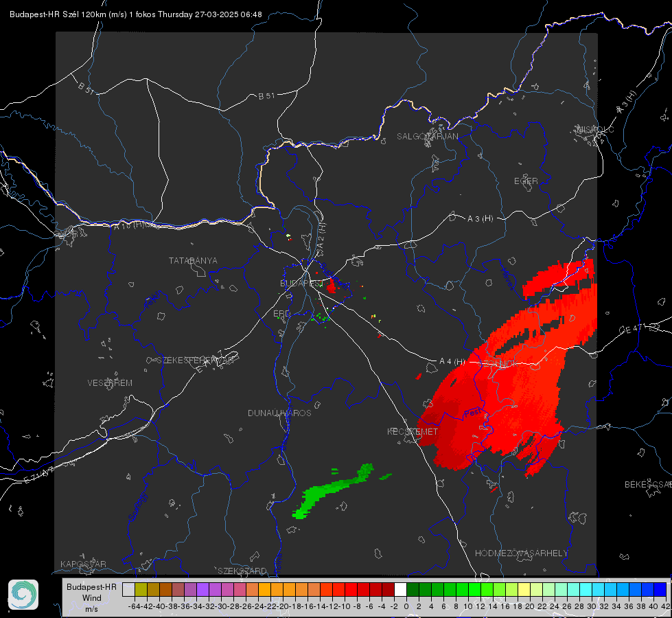Click the 'B 51' label at upper left

tap(86, 89)
